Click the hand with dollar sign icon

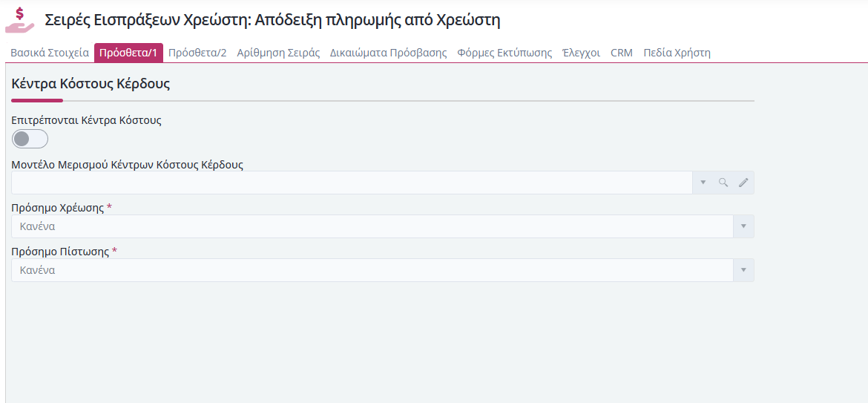point(20,21)
